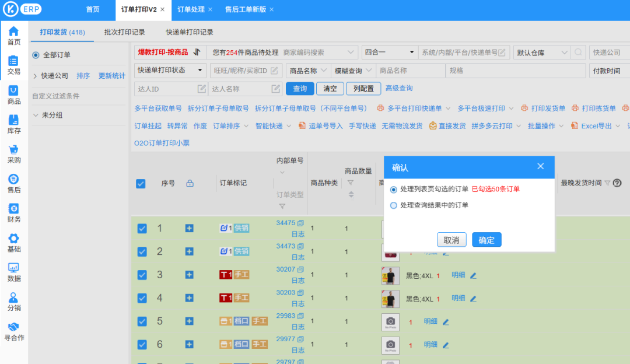The width and height of the screenshot is (630, 364).
Task: Select the 采购 icon in the sidebar
Action: (x=13, y=155)
